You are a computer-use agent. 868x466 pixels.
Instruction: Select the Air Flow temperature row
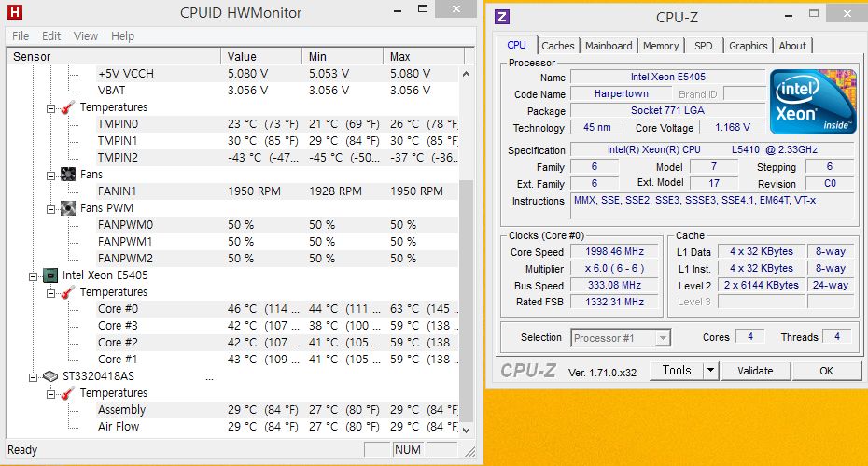[x=277, y=426]
